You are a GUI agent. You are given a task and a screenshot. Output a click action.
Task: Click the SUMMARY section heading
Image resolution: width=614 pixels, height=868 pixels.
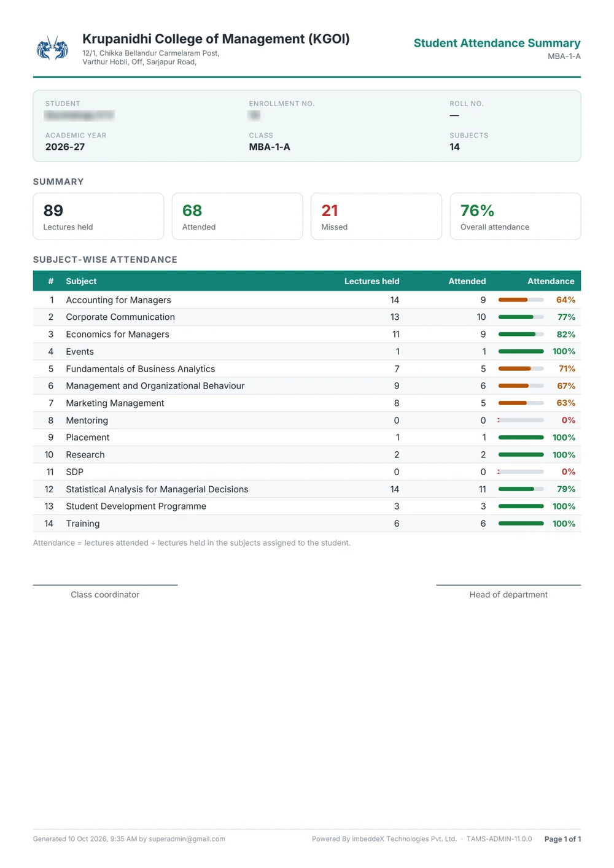(58, 182)
